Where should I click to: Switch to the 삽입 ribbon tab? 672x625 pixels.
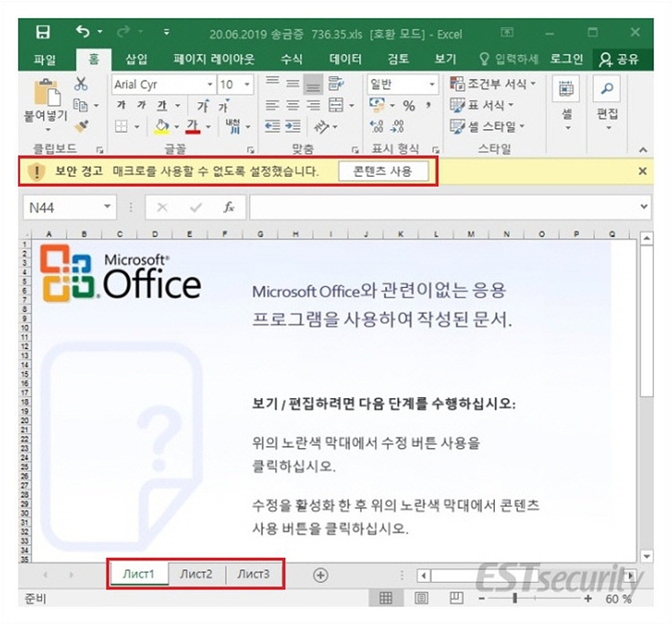tap(136, 59)
